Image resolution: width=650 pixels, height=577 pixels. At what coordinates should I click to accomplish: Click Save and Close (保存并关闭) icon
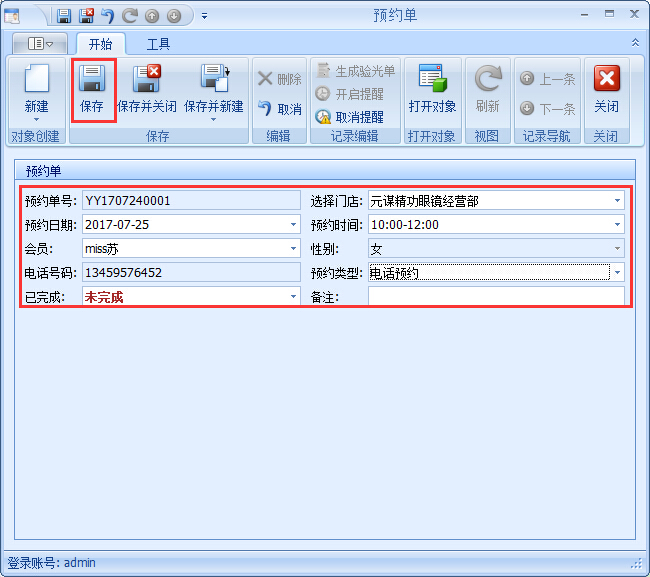pyautogui.click(x=147, y=80)
